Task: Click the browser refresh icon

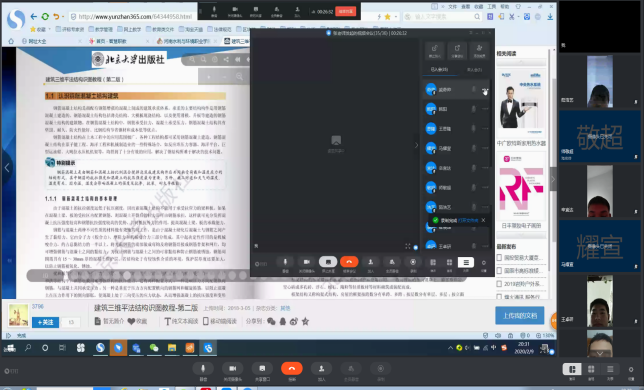Action: point(45,16)
